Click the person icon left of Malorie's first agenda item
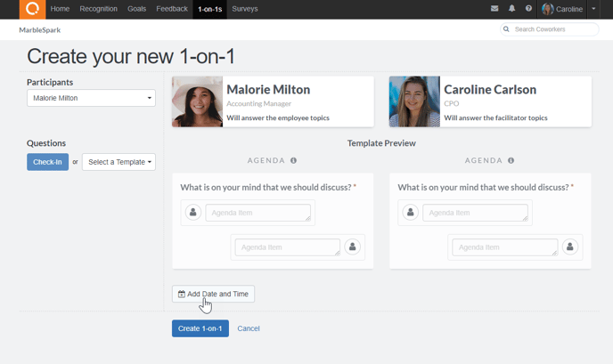Image resolution: width=613 pixels, height=364 pixels. (193, 213)
